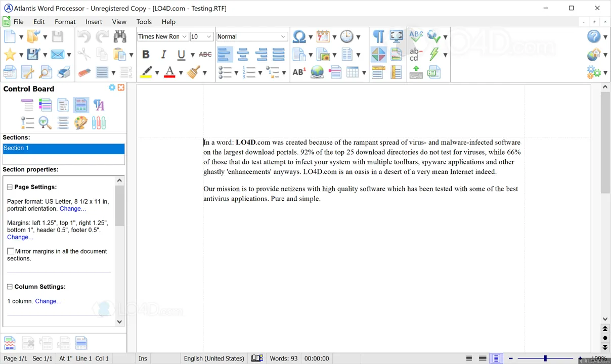Click the italic formatting icon
This screenshot has height=364, width=611.
point(163,55)
